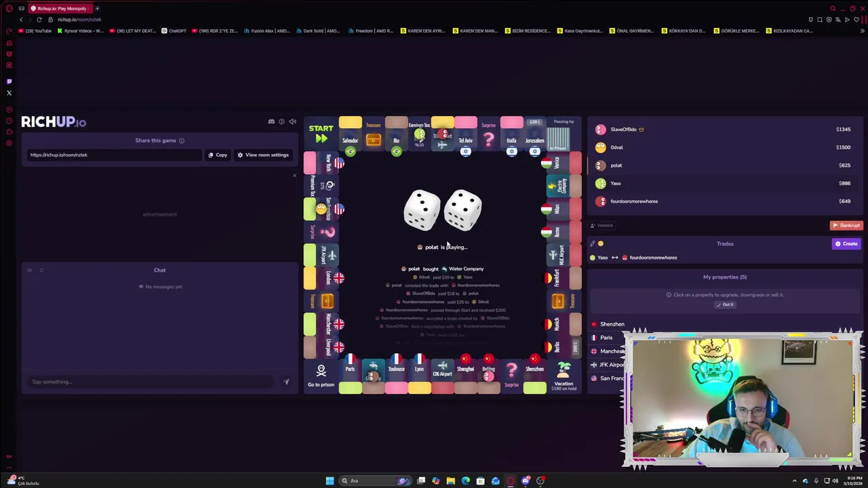The height and width of the screenshot is (488, 868).
Task: Select the Electric Company tile
Action: pyautogui.click(x=564, y=185)
